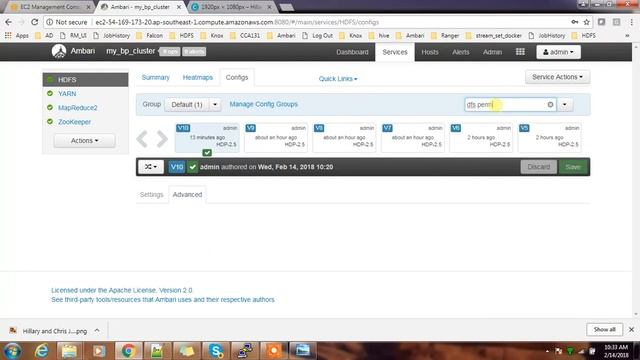Clear the config filter text
Viewport: 640px width, 360px height.
click(550, 104)
